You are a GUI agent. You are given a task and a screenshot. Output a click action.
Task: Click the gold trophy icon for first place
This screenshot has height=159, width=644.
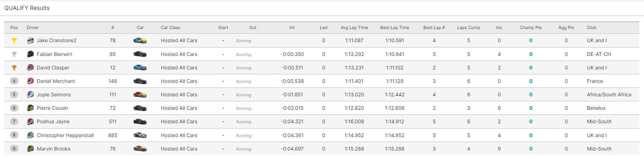click(x=14, y=40)
